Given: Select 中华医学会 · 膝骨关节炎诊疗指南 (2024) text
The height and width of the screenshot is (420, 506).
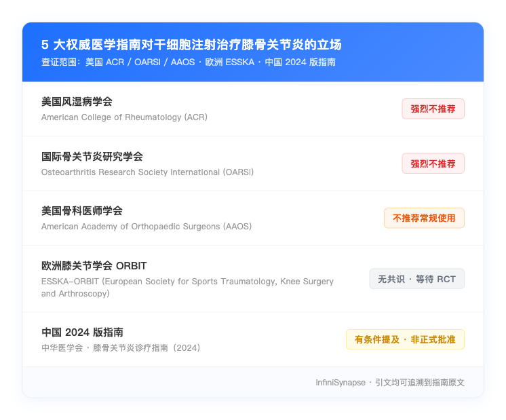Looking at the screenshot, I should tap(121, 347).
